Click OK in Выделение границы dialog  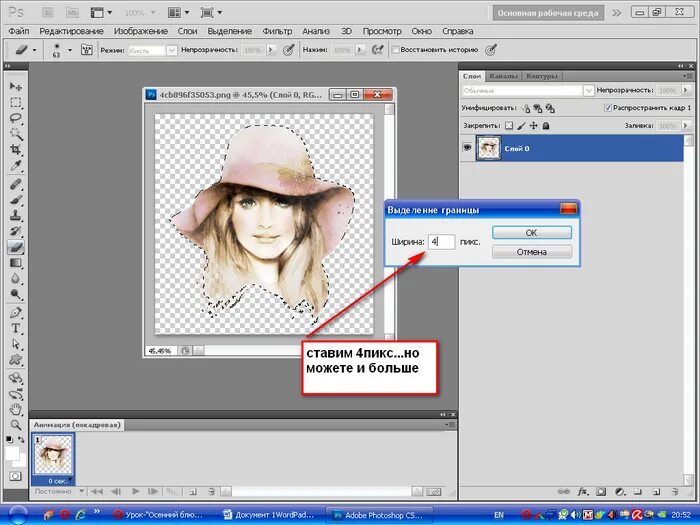coord(532,233)
